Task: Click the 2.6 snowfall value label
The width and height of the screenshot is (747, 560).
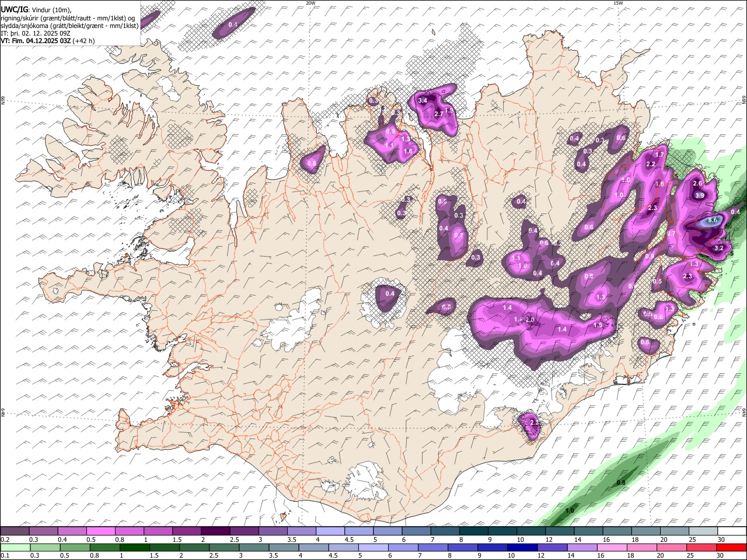Action: 697,183
